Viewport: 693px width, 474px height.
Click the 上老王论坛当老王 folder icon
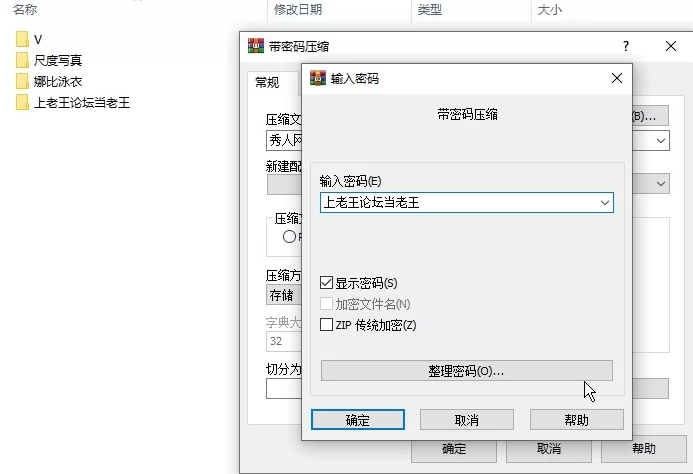(x=22, y=103)
